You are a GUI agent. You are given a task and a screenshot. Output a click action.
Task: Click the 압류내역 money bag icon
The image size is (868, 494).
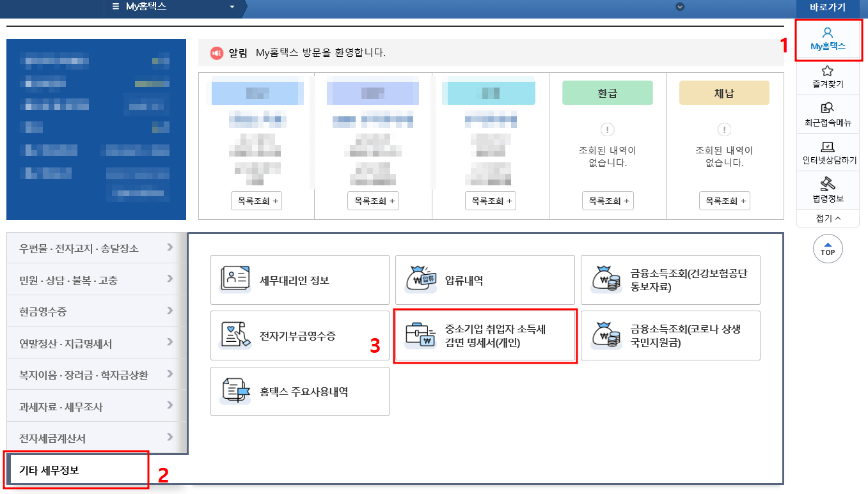tap(420, 279)
